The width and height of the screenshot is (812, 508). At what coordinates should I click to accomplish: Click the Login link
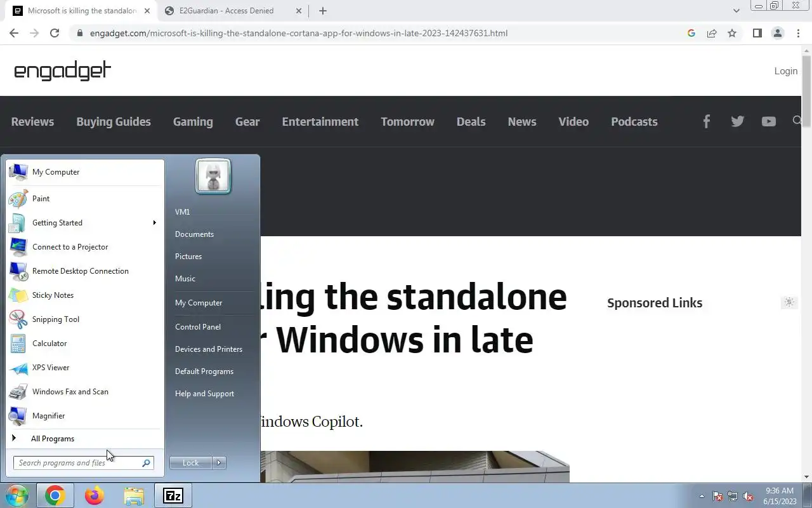[786, 70]
